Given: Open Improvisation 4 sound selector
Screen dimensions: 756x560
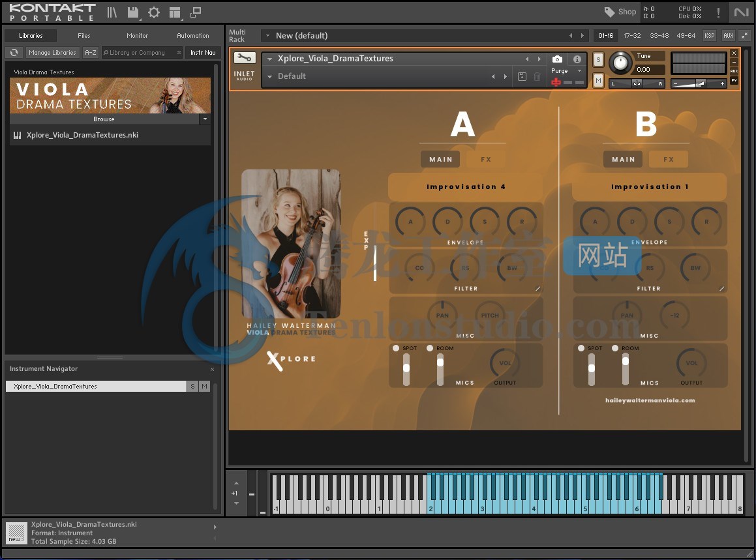Looking at the screenshot, I should pos(465,186).
